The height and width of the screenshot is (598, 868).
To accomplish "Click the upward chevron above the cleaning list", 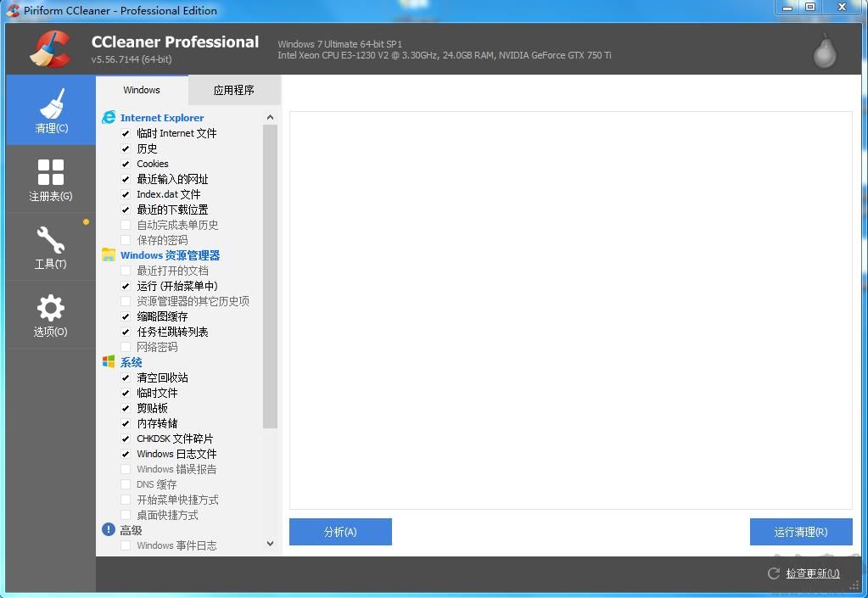I will 270,116.
